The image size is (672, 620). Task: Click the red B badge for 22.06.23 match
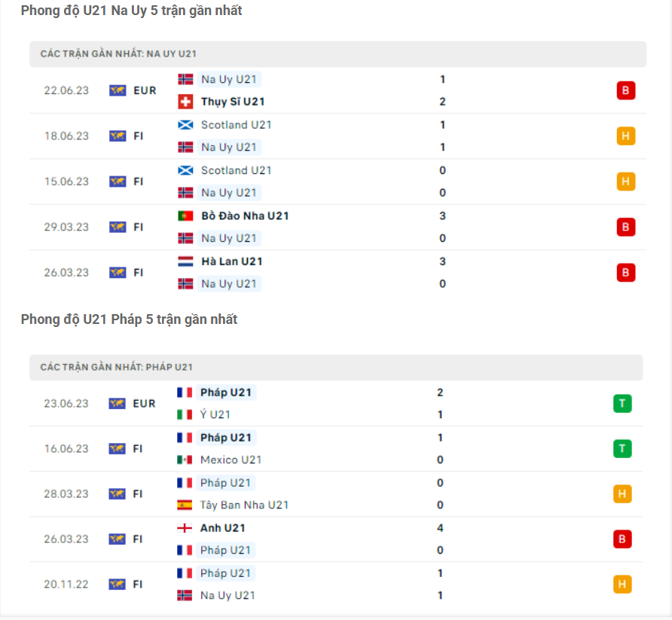coord(625,90)
